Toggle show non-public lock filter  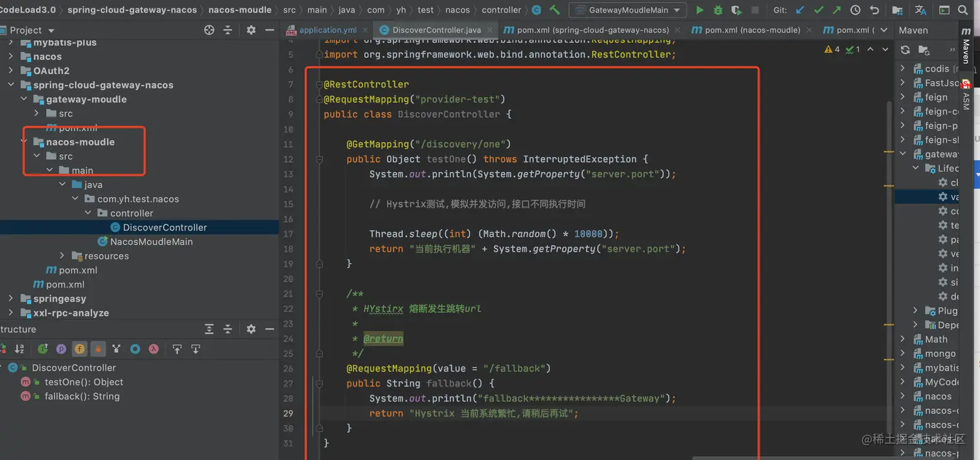point(98,349)
